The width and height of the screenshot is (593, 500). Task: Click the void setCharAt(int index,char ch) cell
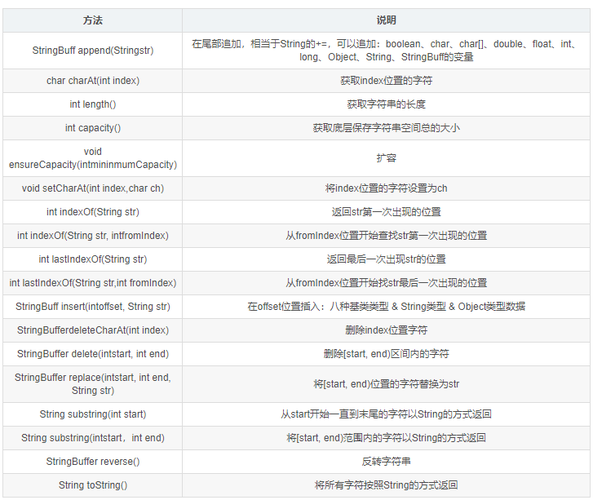[x=93, y=188]
